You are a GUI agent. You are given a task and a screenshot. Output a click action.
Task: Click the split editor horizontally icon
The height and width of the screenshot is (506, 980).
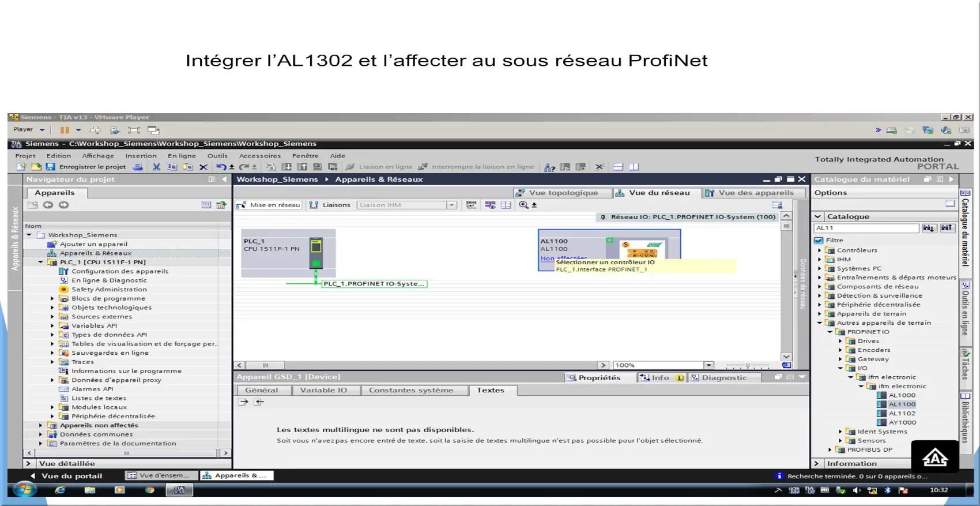click(618, 167)
